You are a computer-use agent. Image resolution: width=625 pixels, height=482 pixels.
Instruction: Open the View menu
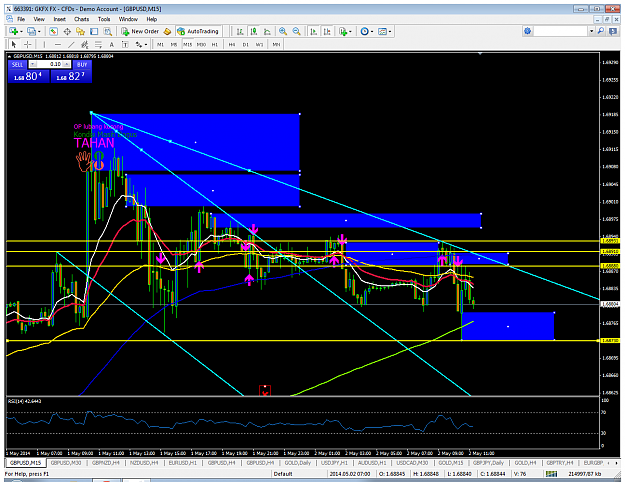click(39, 19)
